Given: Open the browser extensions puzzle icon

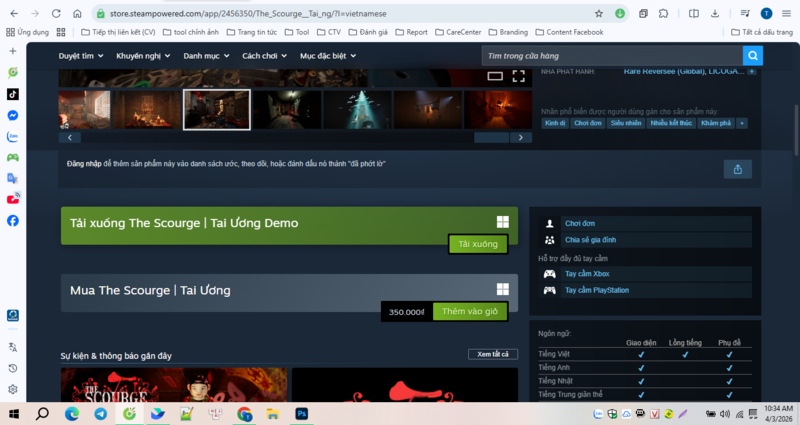Looking at the screenshot, I should [x=663, y=14].
